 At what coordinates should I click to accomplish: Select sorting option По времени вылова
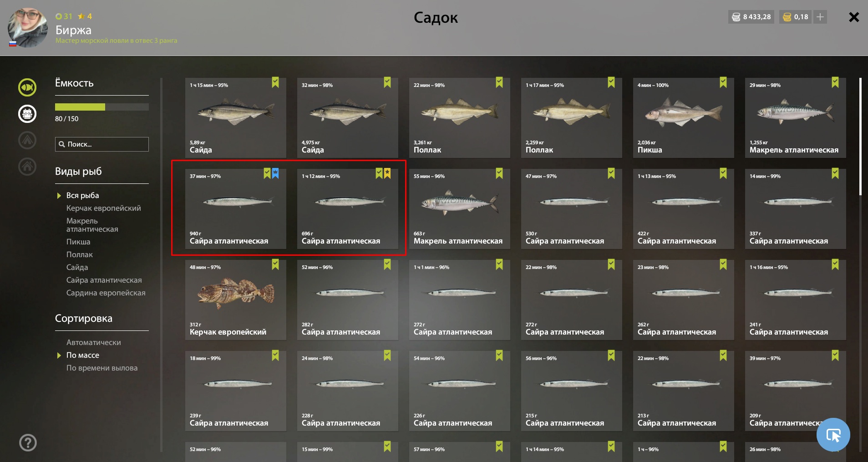tap(102, 368)
